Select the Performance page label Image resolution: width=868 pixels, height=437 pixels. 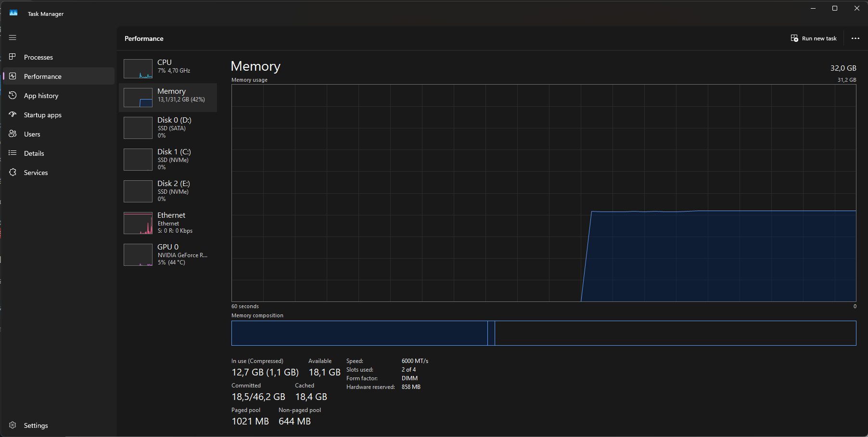click(43, 76)
